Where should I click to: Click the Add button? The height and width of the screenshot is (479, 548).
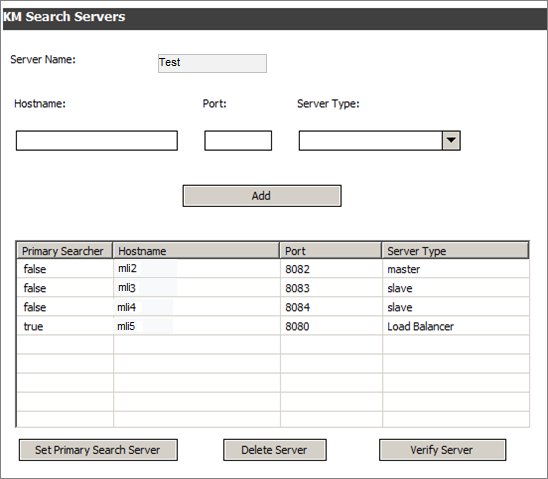point(262,196)
